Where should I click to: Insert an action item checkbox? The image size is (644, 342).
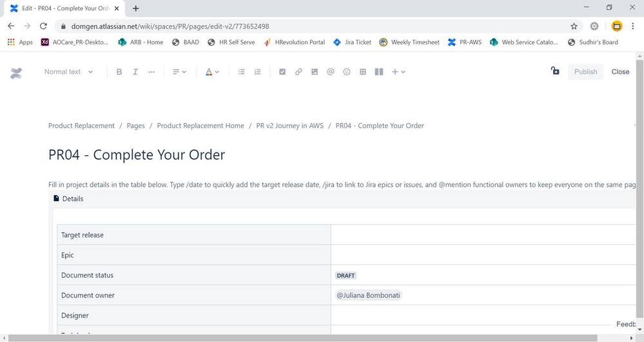click(x=282, y=72)
